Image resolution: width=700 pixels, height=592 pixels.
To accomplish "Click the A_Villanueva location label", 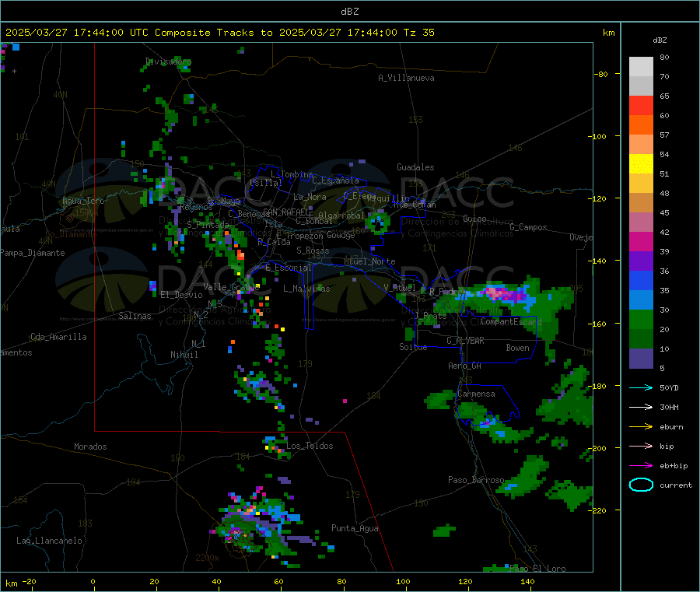I will (x=406, y=78).
